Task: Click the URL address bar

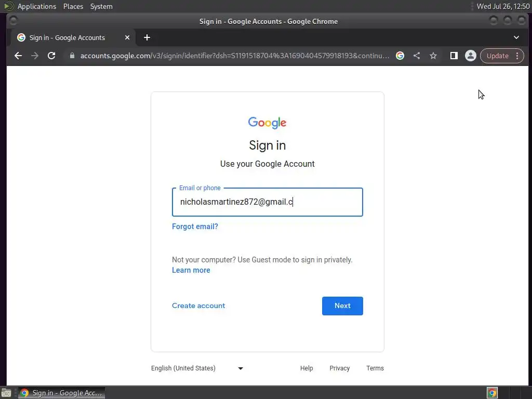Action: coord(235,56)
